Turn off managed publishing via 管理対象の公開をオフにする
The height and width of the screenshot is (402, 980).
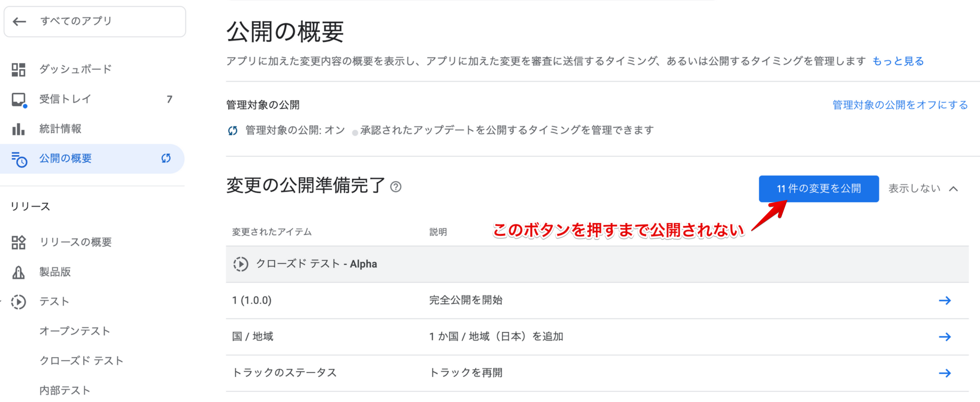tap(900, 105)
